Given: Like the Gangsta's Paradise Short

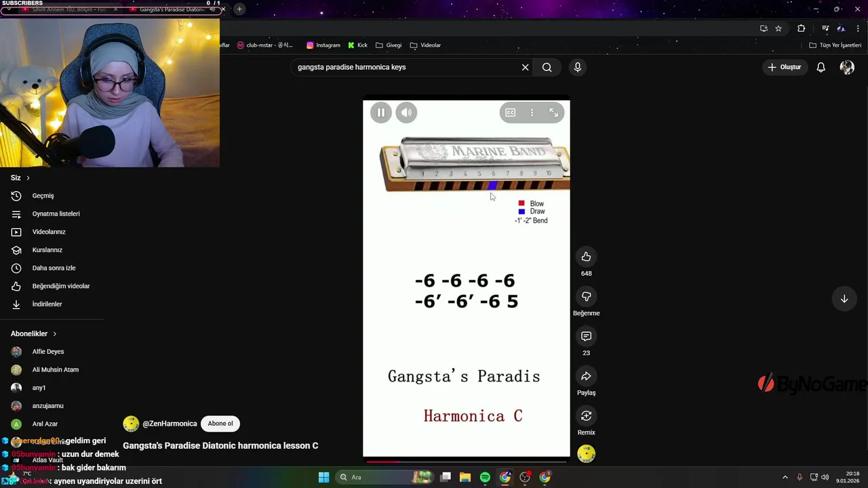Looking at the screenshot, I should tap(586, 257).
